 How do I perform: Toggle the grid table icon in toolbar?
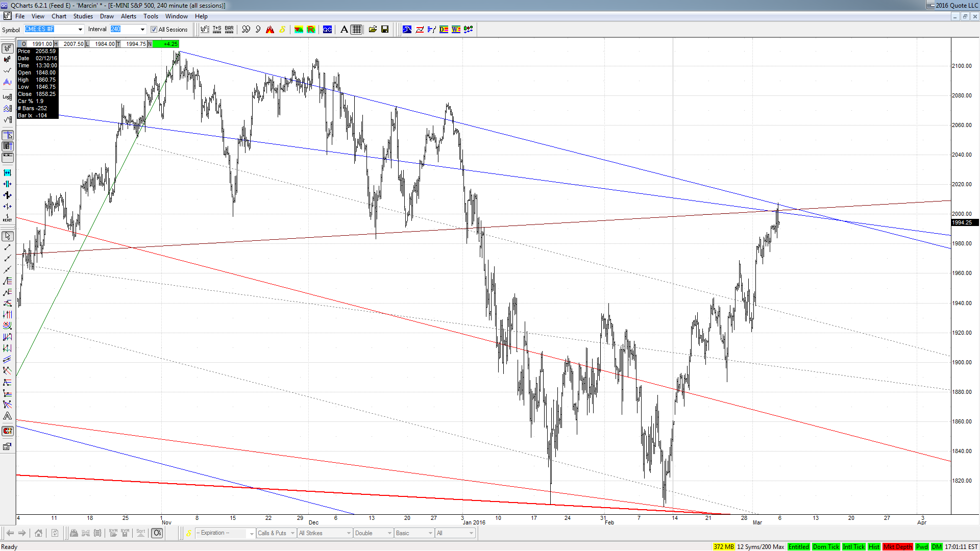(357, 30)
